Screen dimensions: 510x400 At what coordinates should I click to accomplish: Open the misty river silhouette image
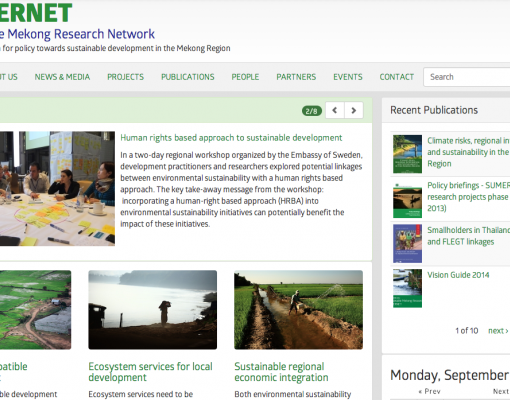153,310
